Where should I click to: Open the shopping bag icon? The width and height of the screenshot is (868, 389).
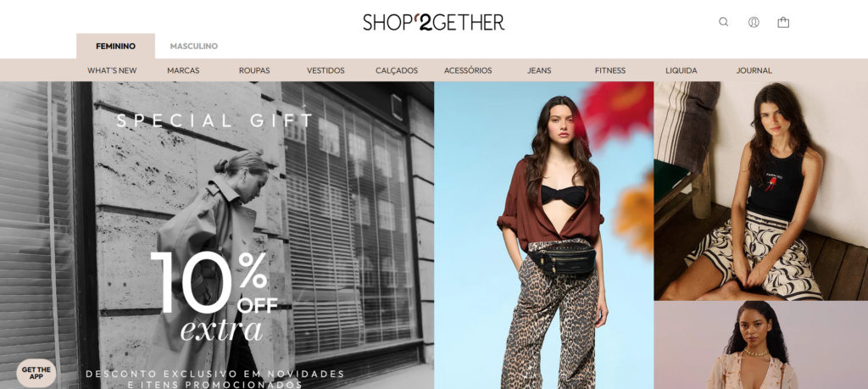coord(783,22)
